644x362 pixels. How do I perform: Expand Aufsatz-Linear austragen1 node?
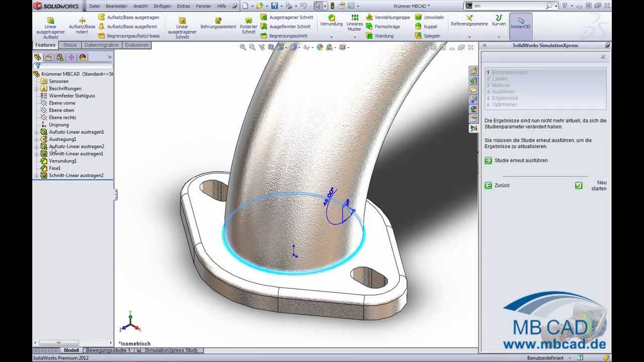point(37,132)
